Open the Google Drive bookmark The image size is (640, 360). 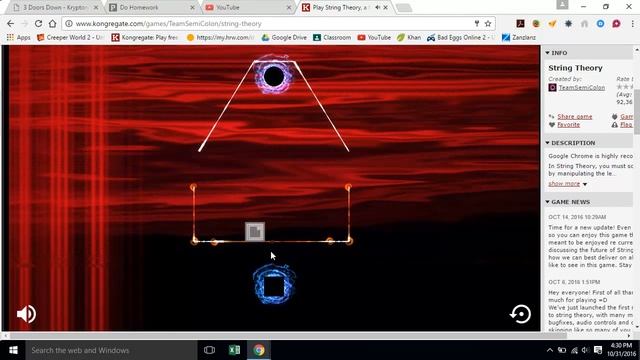(x=284, y=38)
